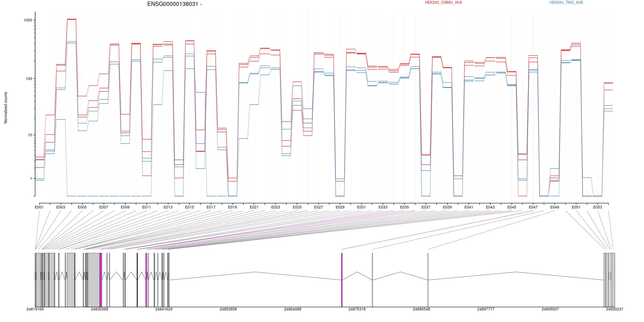
Task: Click exon label E005
Action: [82, 207]
